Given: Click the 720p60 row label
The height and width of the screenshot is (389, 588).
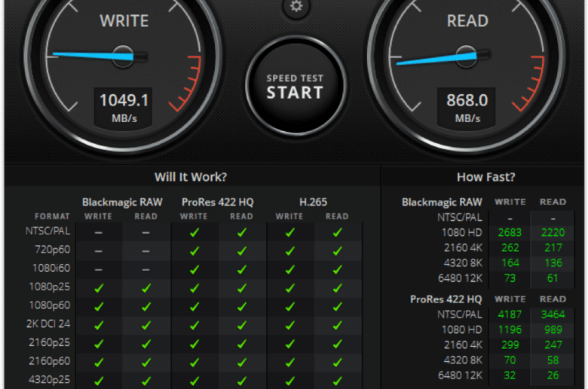Looking at the screenshot, I should coord(52,250).
